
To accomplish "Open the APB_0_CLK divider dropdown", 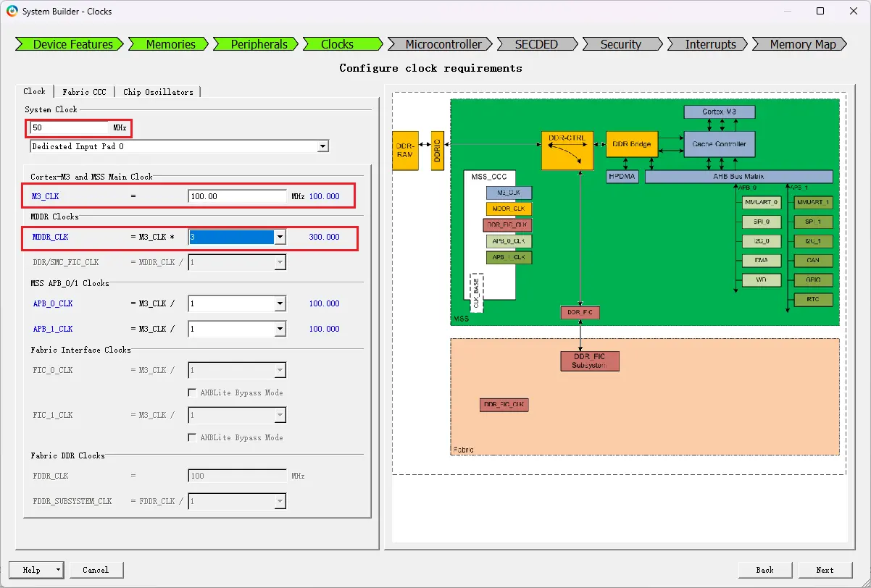I will pos(280,304).
